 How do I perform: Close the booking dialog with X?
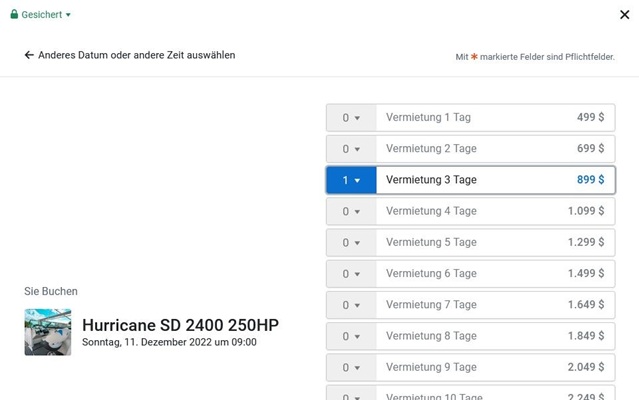point(624,15)
